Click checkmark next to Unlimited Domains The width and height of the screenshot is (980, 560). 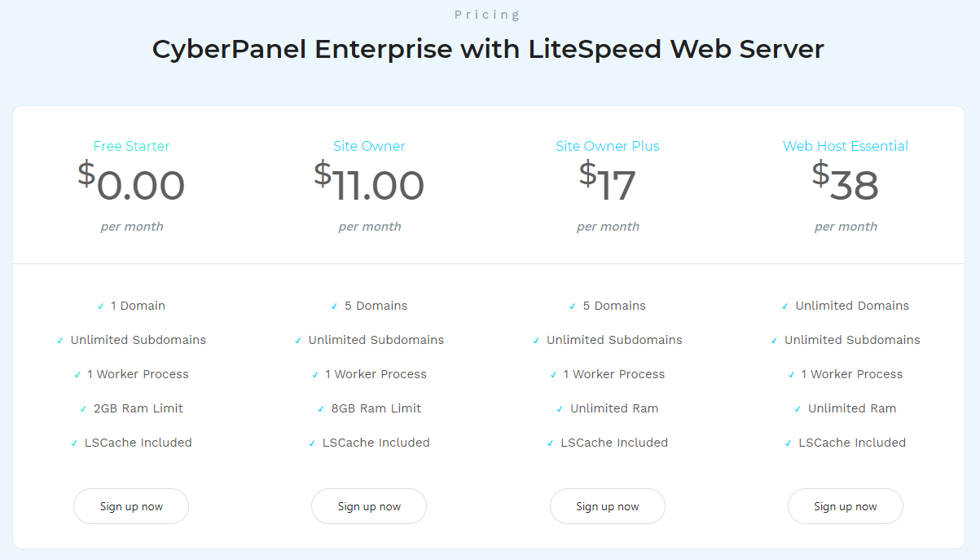(785, 306)
